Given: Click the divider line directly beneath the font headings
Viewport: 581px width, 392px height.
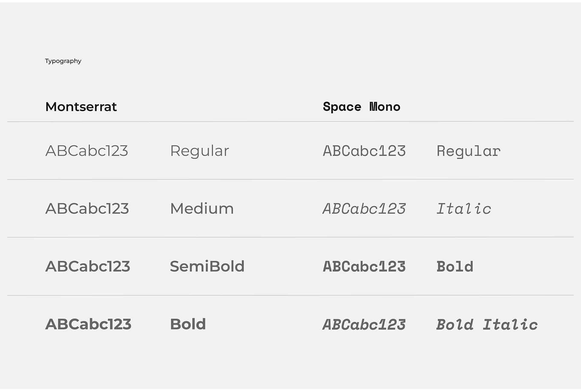Looking at the screenshot, I should pos(290,122).
